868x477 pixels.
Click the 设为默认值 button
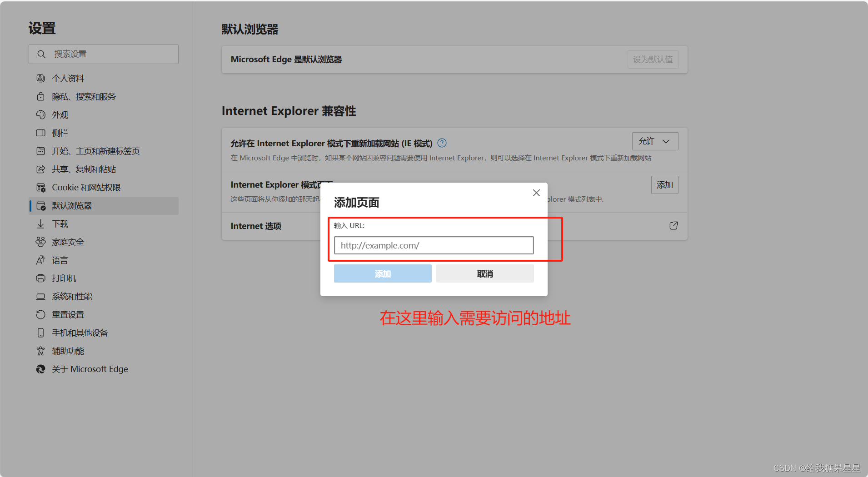pos(653,60)
